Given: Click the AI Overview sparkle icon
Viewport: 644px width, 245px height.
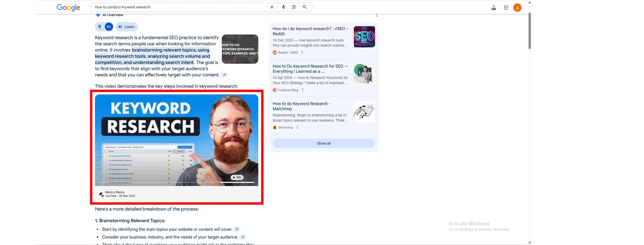Looking at the screenshot, I should coord(98,15).
